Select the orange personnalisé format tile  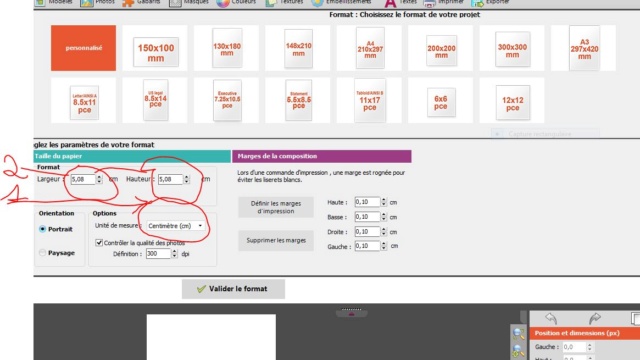83,48
